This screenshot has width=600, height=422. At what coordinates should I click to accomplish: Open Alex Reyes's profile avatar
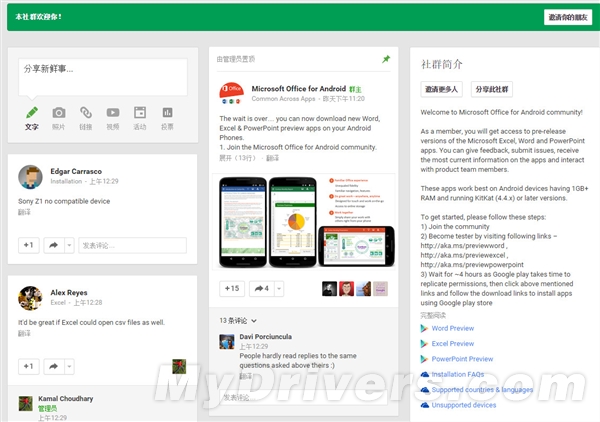coord(30,298)
